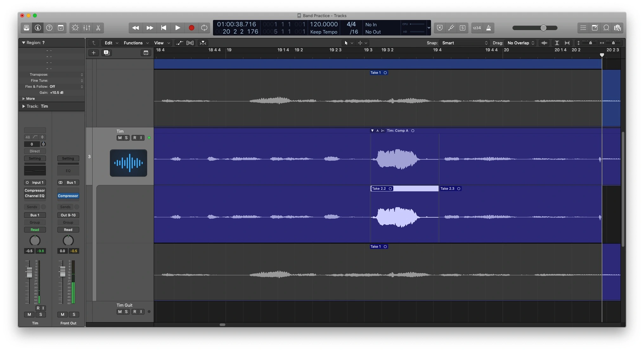644x351 pixels.
Task: Toggle the Metronome click icon
Action: (489, 28)
